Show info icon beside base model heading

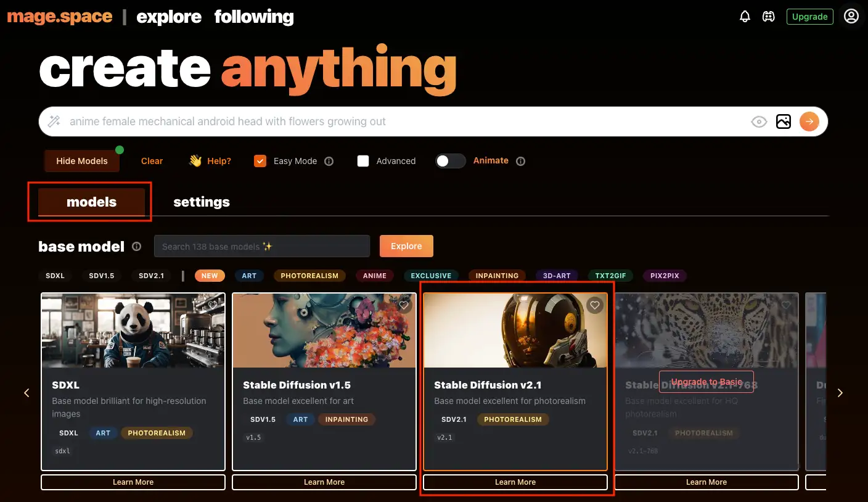point(136,246)
